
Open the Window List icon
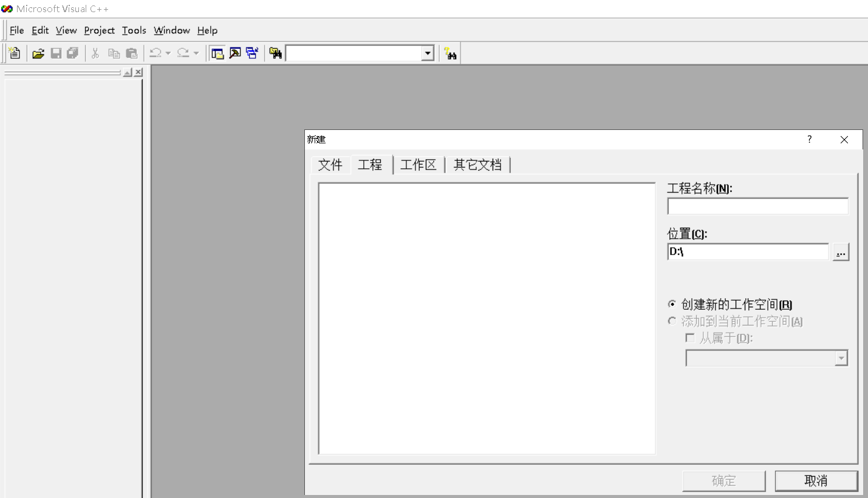point(252,53)
